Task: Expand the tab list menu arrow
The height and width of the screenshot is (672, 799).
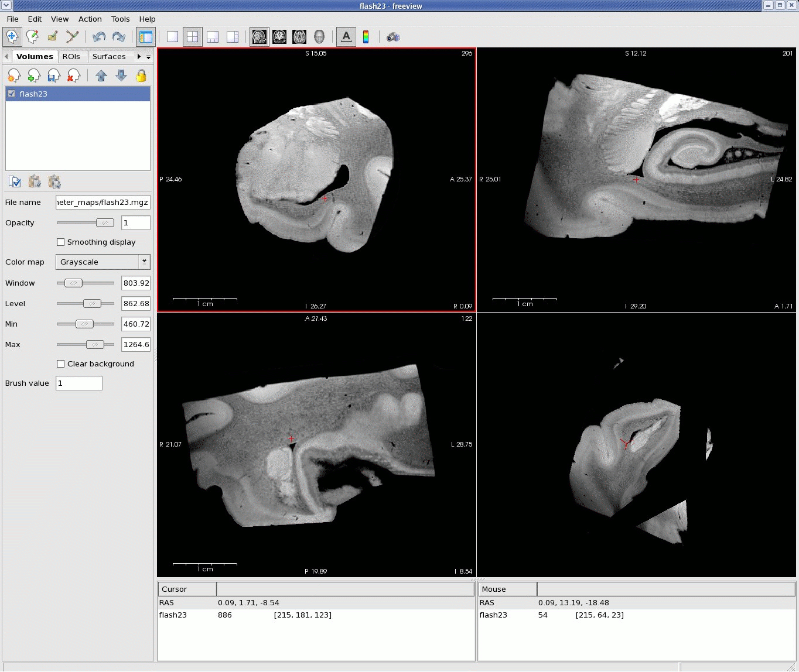Action: point(148,57)
